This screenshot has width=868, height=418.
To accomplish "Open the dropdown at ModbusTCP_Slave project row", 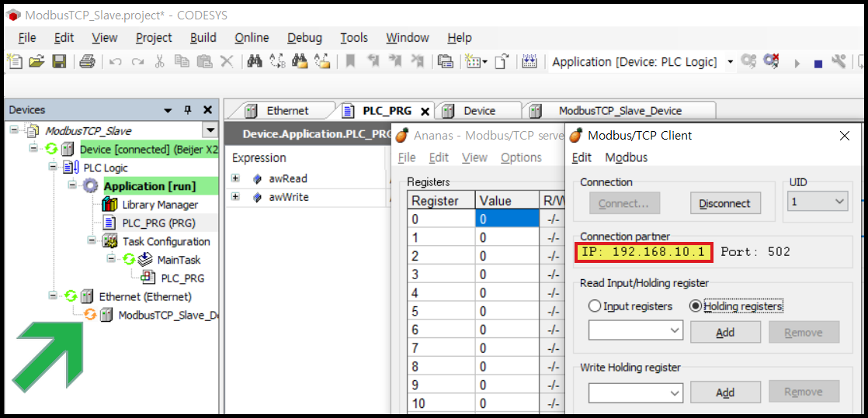I will [210, 130].
